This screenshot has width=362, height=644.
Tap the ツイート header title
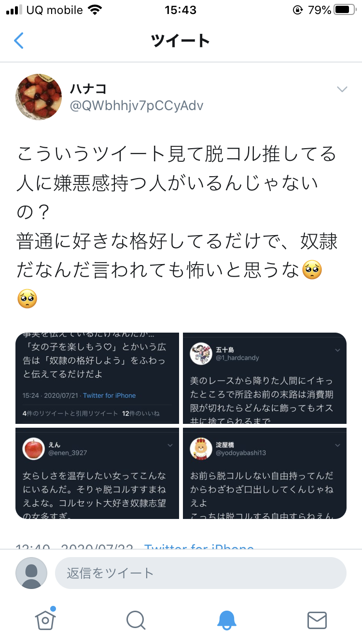click(x=181, y=41)
